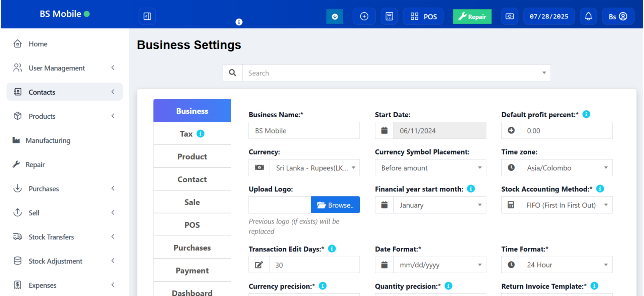Screen dimensions: 644x296
Task: Open Financial year start month dropdown
Action: (x=440, y=205)
